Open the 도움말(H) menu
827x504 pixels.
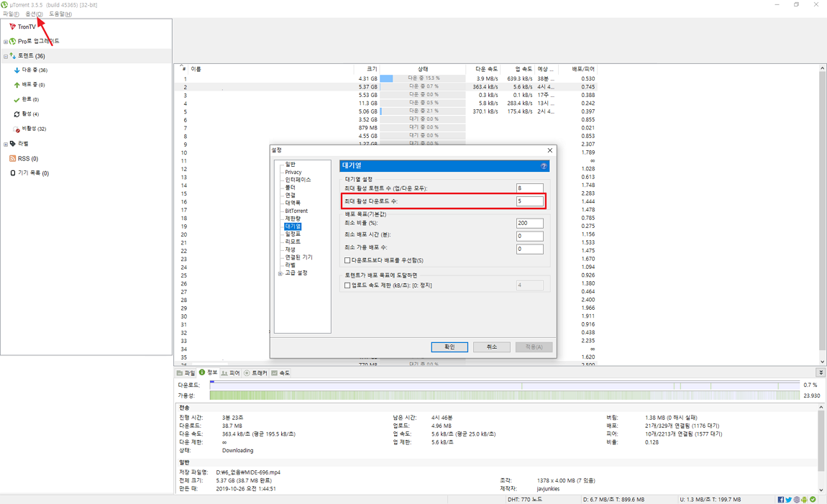pyautogui.click(x=60, y=14)
